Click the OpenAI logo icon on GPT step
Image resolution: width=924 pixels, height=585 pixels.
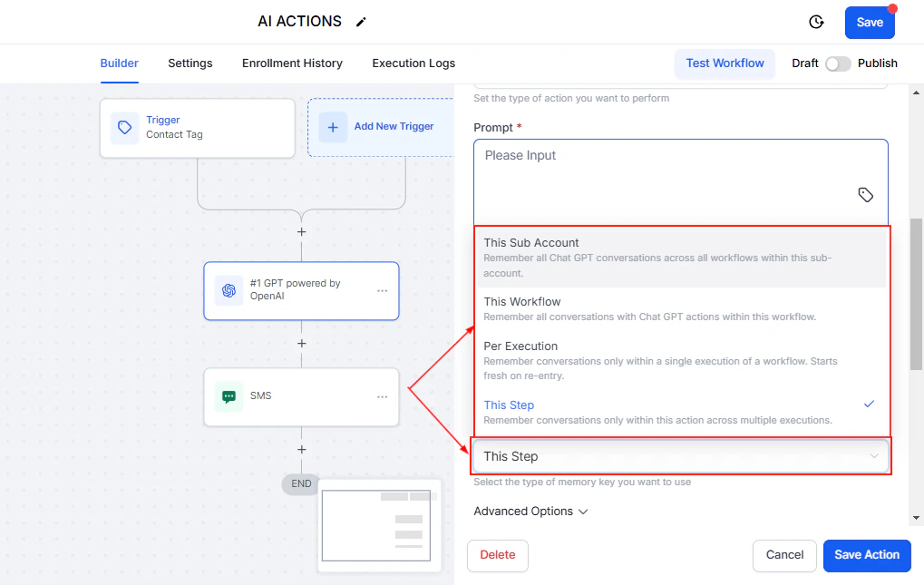click(229, 290)
